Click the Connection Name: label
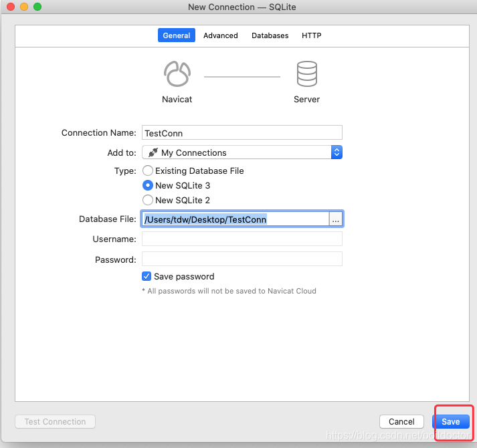The height and width of the screenshot is (448, 477). [99, 133]
